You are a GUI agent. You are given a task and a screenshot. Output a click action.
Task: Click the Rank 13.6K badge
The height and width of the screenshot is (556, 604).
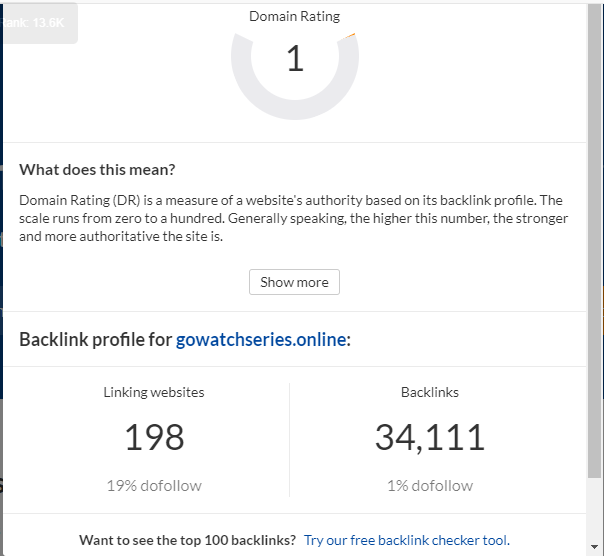[39, 23]
